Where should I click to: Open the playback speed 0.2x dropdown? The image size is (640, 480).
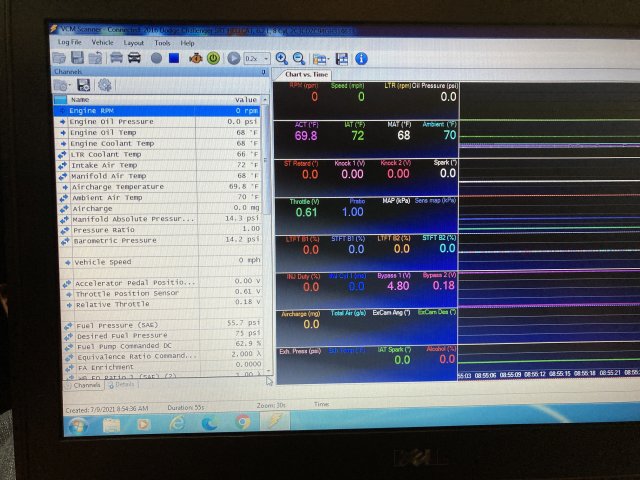tap(257, 59)
